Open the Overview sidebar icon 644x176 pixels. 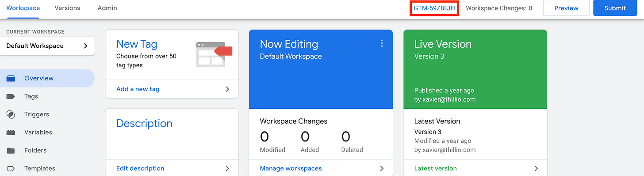point(11,78)
